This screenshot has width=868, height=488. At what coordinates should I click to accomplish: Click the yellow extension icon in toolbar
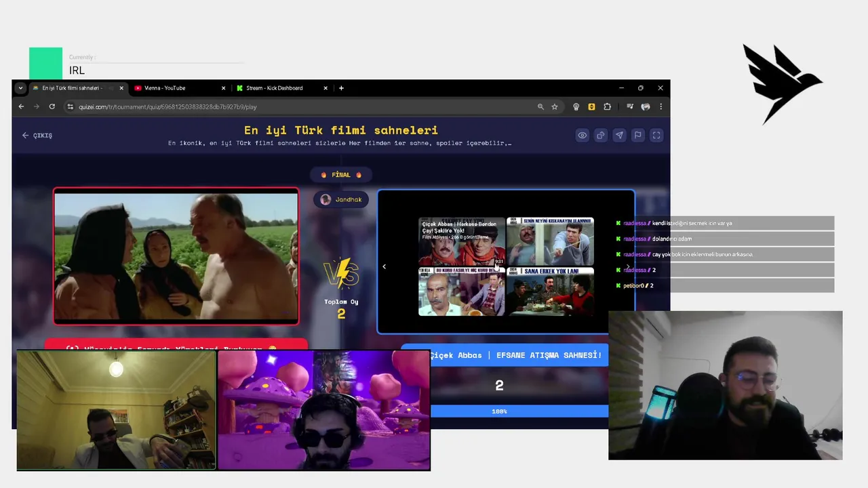point(592,106)
